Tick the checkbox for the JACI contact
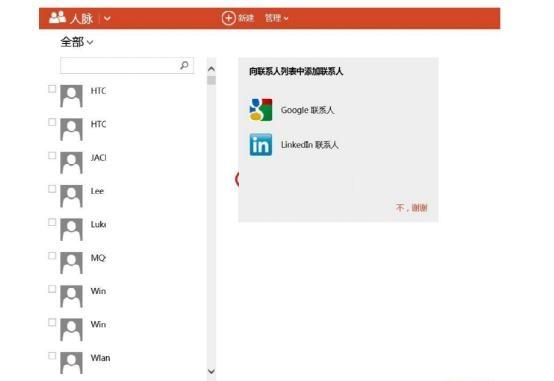Image resolution: width=554 pixels, height=381 pixels. point(52,156)
